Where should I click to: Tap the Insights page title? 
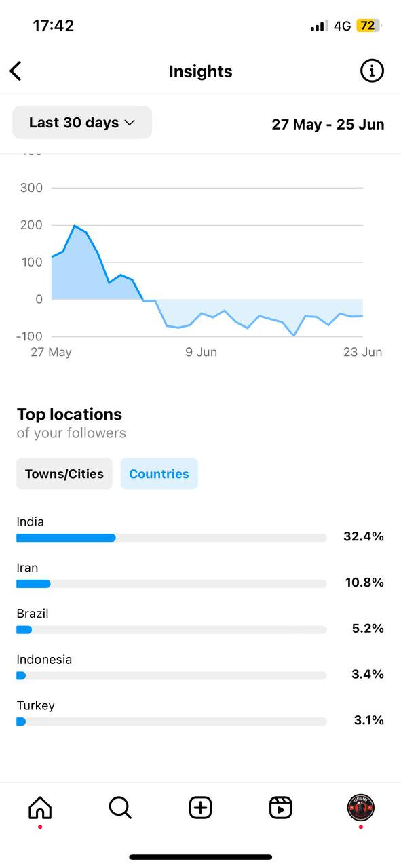click(200, 71)
